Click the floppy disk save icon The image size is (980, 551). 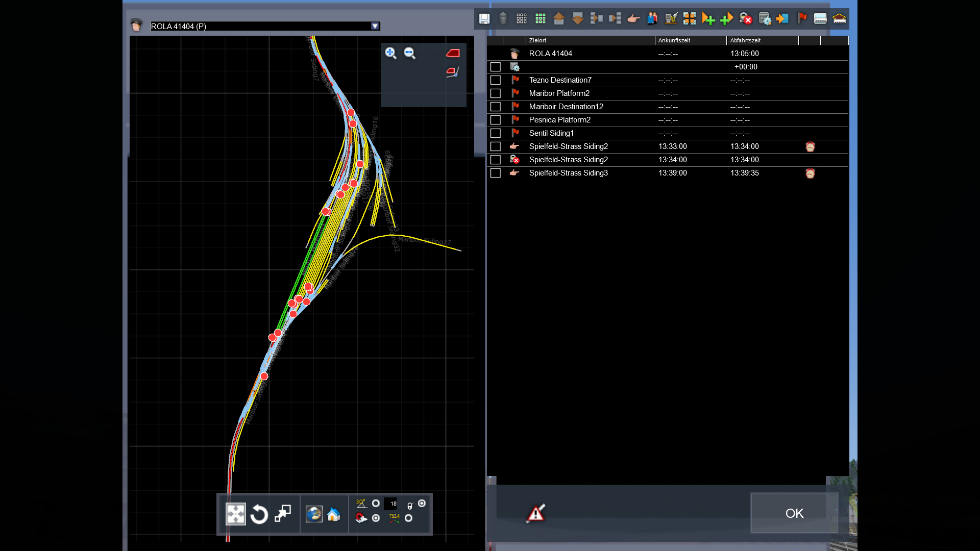484,19
